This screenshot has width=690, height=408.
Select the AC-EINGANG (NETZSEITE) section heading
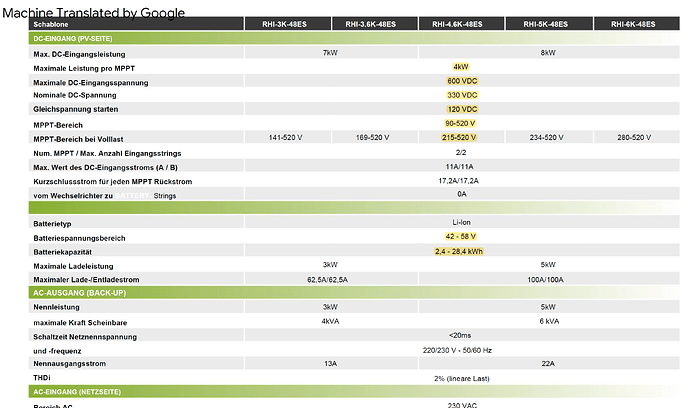click(x=77, y=391)
